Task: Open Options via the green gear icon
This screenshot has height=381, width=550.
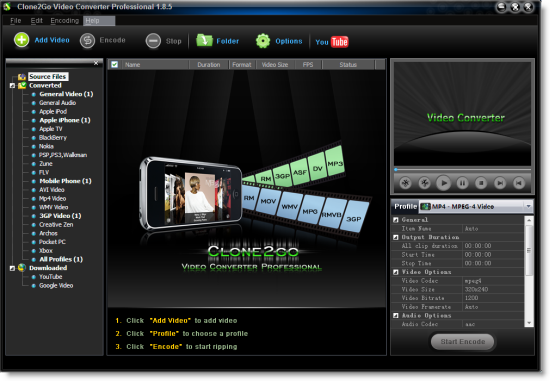Action: tap(263, 41)
